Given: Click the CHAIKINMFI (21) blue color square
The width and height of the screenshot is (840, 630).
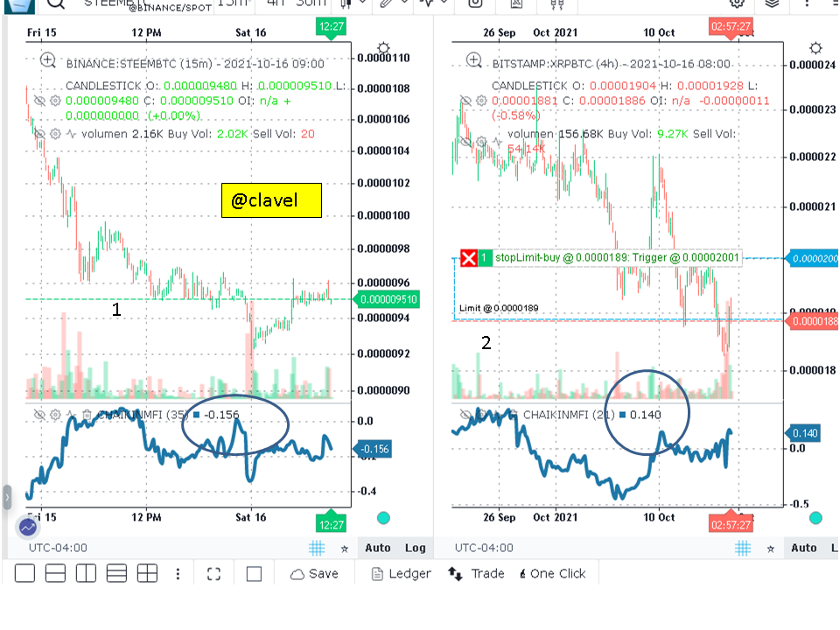Looking at the screenshot, I should [x=622, y=415].
